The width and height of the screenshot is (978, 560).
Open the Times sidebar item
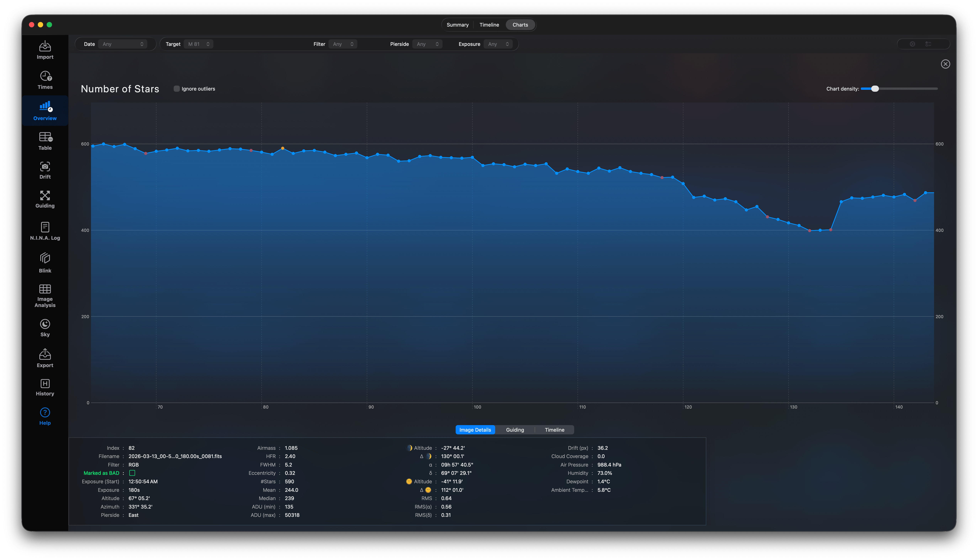coord(45,80)
